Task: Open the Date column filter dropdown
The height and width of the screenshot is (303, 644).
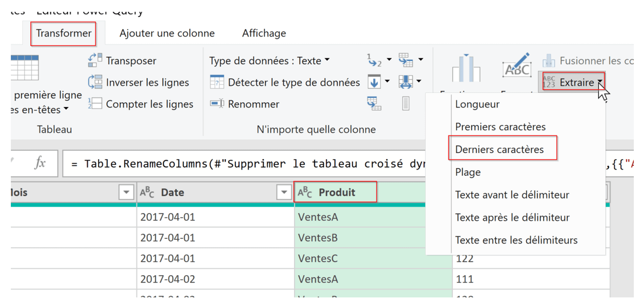Action: click(284, 192)
